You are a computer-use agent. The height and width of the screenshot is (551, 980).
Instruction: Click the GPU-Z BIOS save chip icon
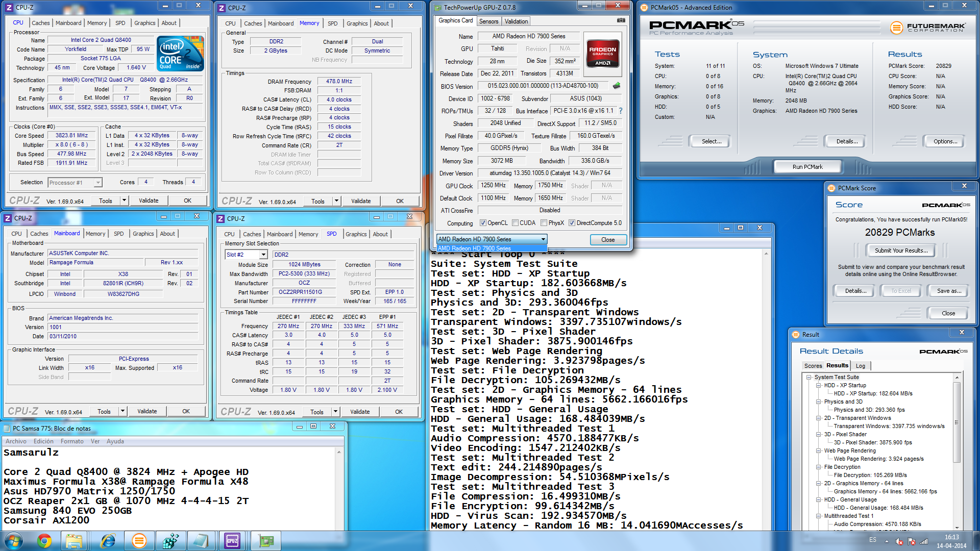(617, 86)
